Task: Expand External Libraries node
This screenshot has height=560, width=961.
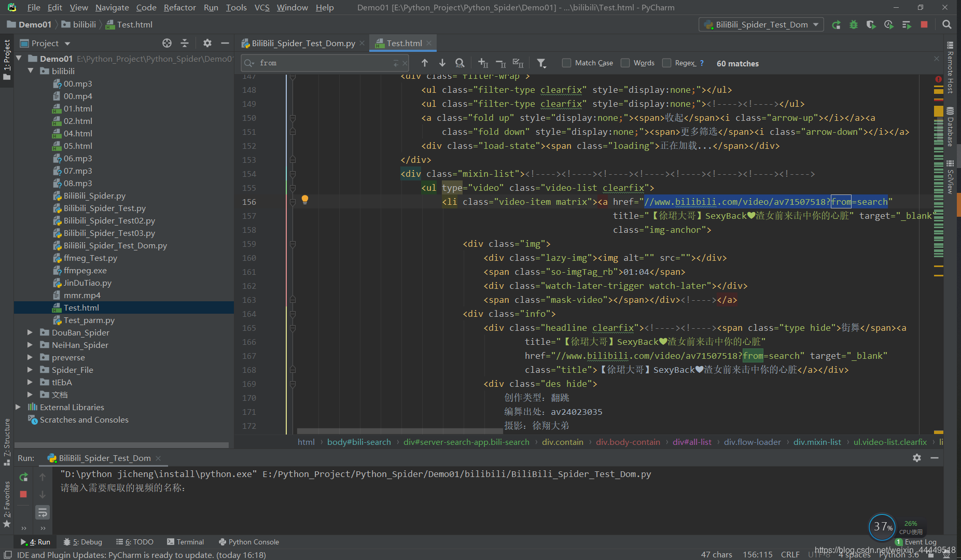Action: [18, 407]
